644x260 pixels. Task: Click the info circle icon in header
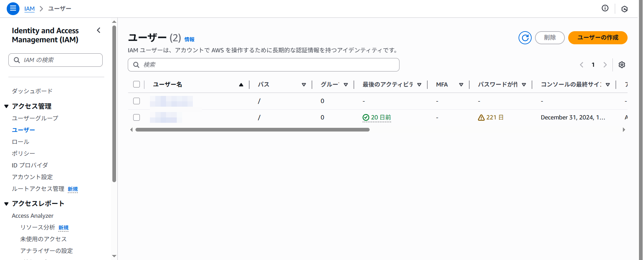click(x=605, y=8)
